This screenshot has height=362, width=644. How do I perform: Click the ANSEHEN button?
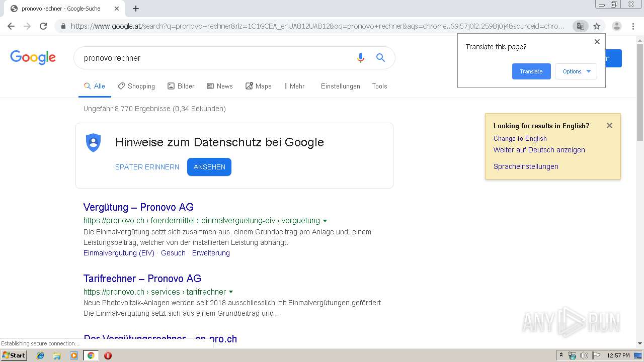pyautogui.click(x=209, y=167)
